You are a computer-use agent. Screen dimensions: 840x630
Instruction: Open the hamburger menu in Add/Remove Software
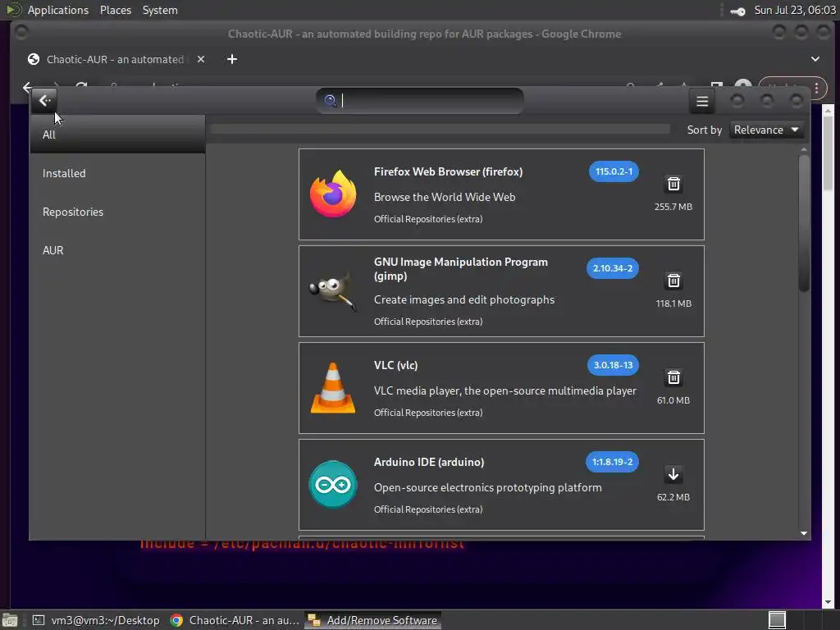tap(702, 101)
